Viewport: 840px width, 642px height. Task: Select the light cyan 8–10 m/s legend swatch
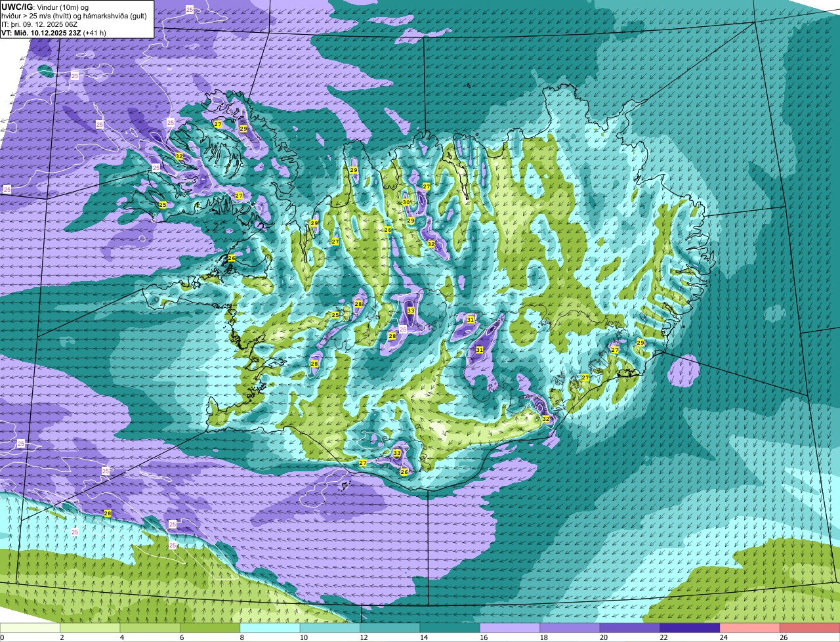(x=270, y=628)
